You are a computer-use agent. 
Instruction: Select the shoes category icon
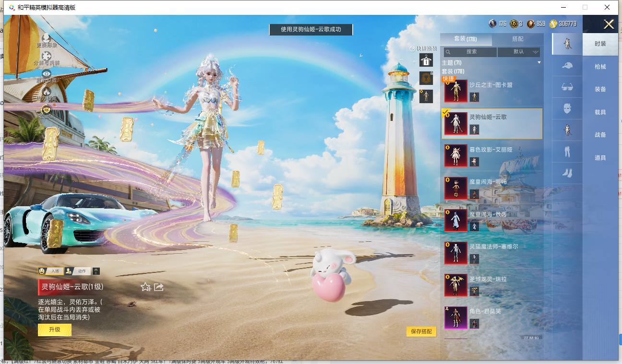pos(567,173)
